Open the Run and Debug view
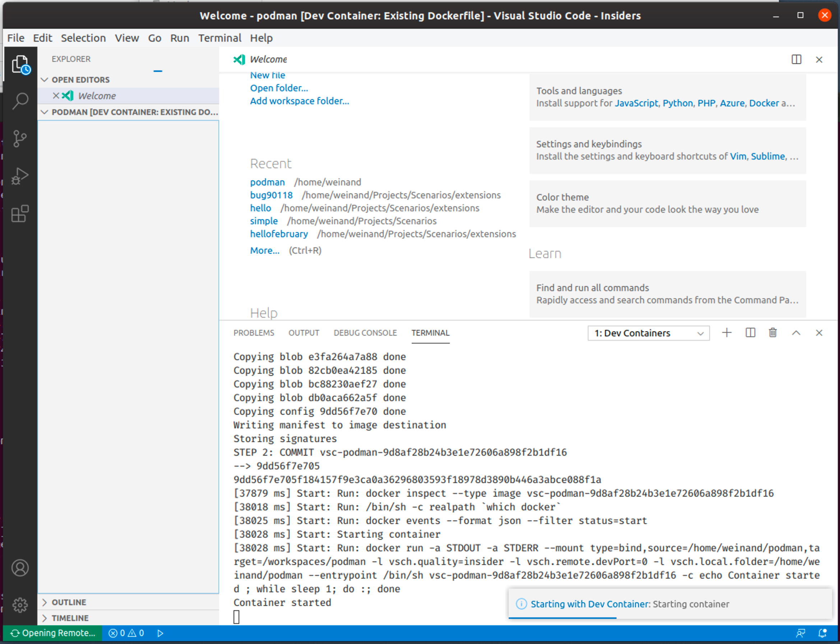 (x=20, y=176)
